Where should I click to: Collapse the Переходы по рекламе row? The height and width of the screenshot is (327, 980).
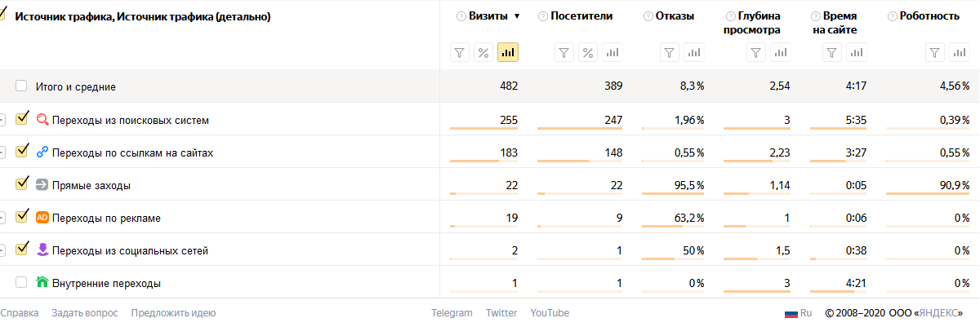click(2, 218)
